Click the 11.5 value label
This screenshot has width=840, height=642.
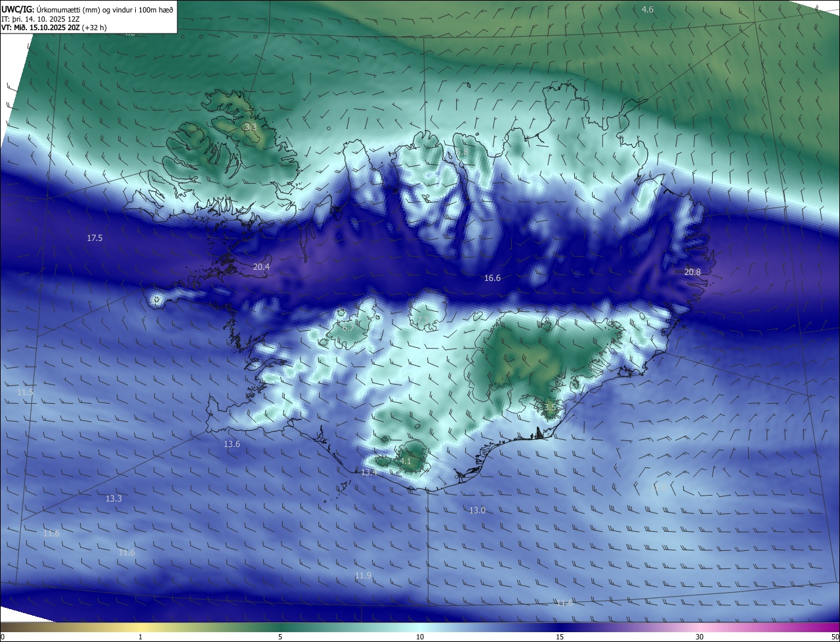(25, 392)
